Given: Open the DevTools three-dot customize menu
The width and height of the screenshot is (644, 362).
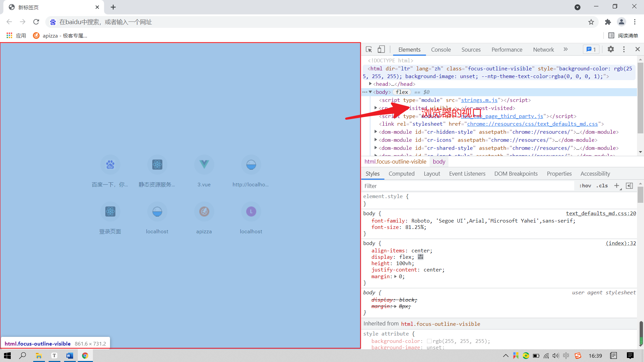Looking at the screenshot, I should (x=624, y=49).
